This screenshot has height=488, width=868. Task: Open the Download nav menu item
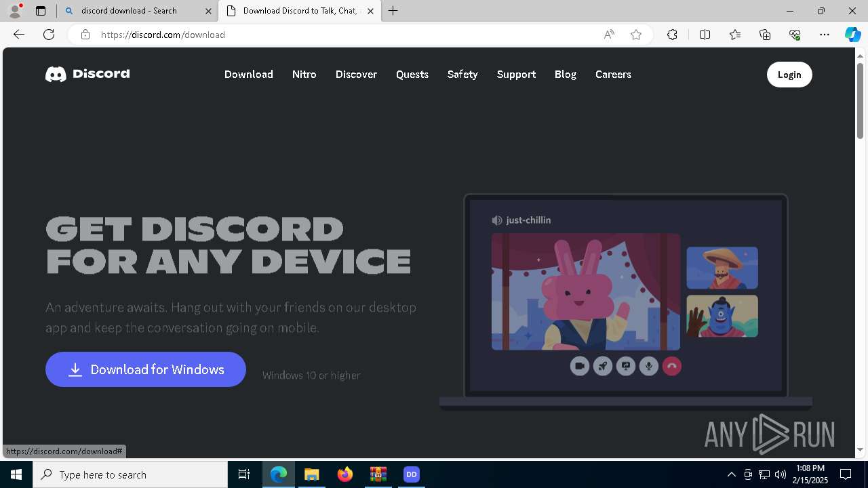point(249,75)
